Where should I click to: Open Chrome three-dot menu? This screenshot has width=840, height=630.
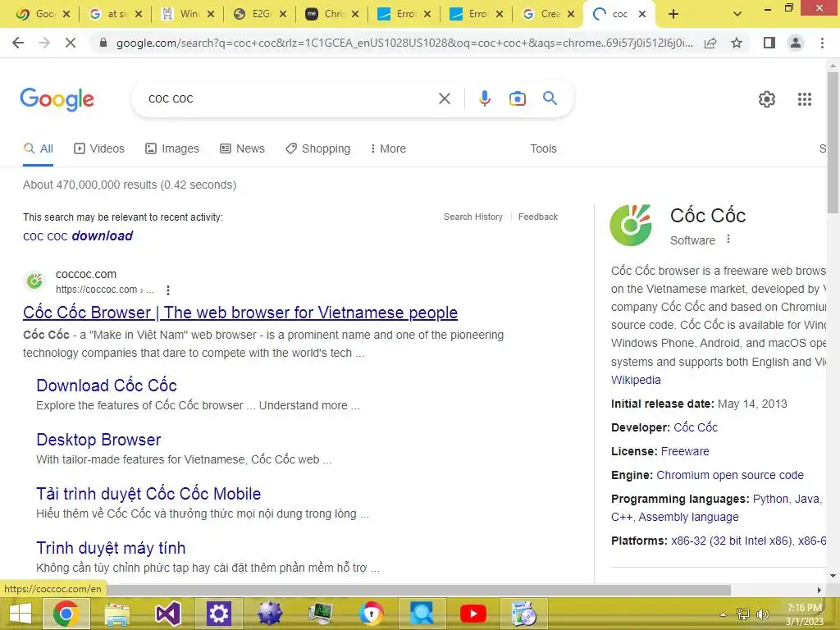coord(822,43)
